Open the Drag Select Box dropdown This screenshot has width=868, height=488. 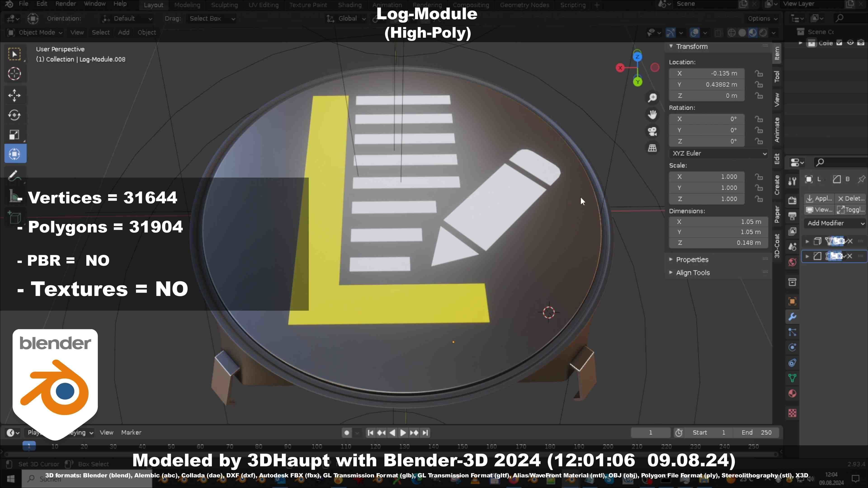212,19
